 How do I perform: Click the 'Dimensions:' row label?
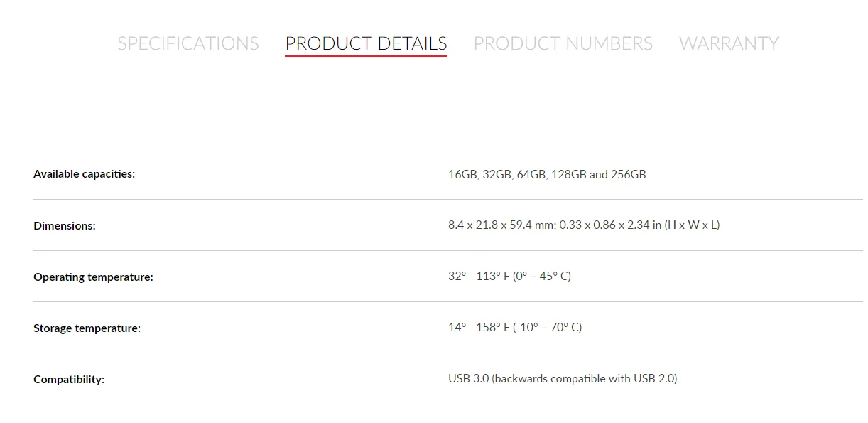[65, 226]
